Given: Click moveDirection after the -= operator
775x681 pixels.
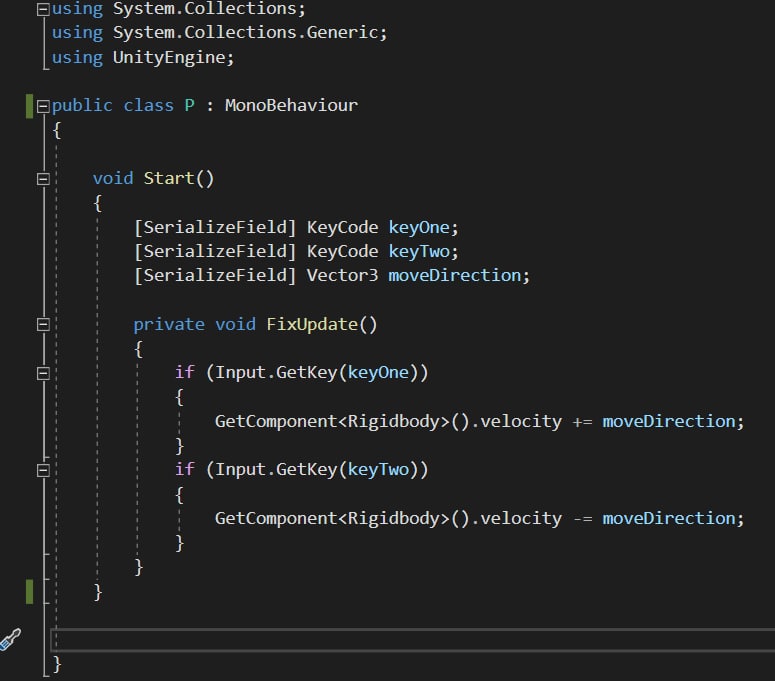Looking at the screenshot, I should 669,518.
